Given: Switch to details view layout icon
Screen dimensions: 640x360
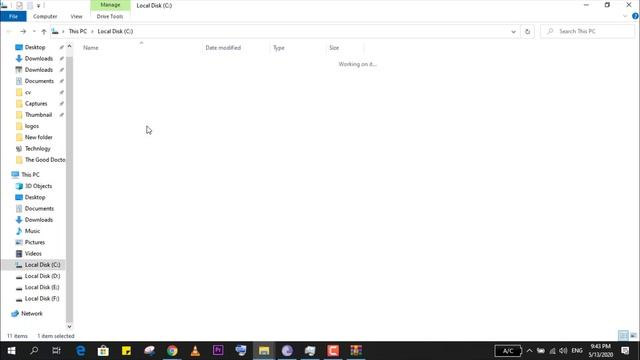Looking at the screenshot, I should (623, 336).
